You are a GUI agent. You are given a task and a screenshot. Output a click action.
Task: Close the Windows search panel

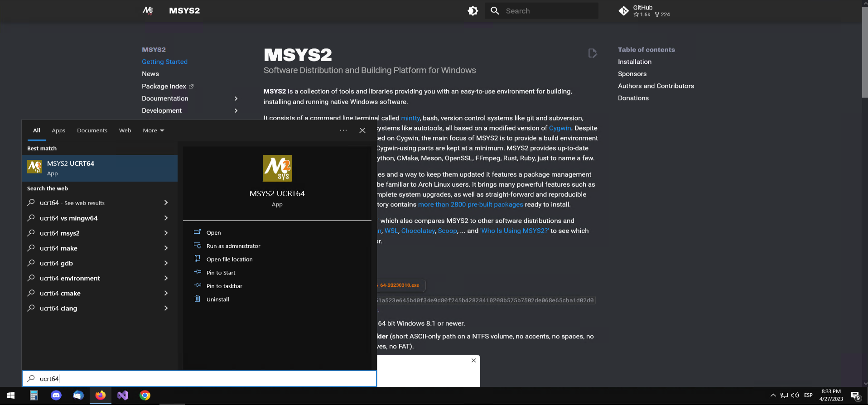362,130
